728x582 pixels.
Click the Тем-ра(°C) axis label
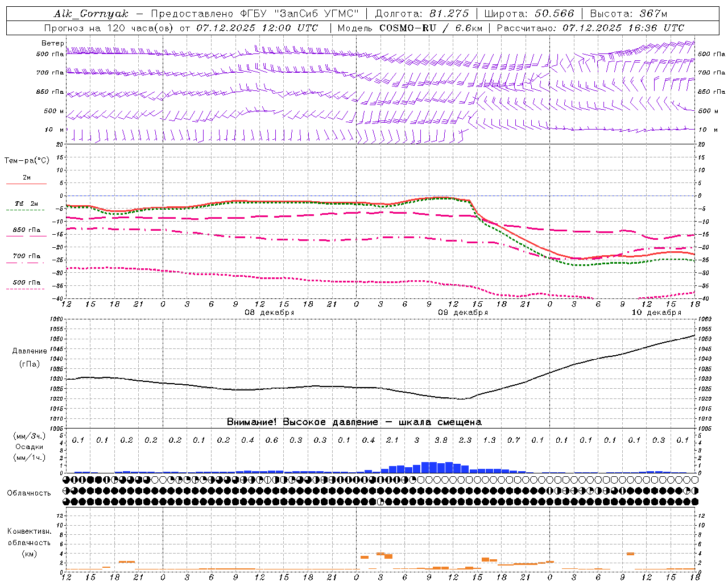27,161
